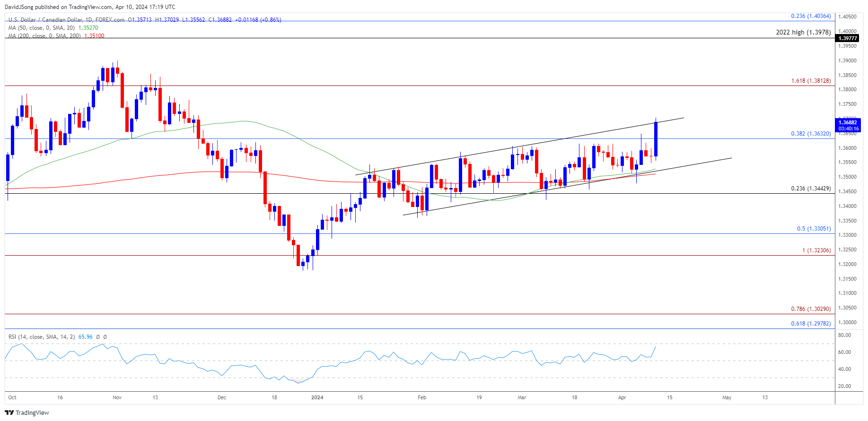Image resolution: width=868 pixels, height=421 pixels.
Task: Click the 1.618 (1.38128) Fibonacci label
Action: tap(811, 81)
